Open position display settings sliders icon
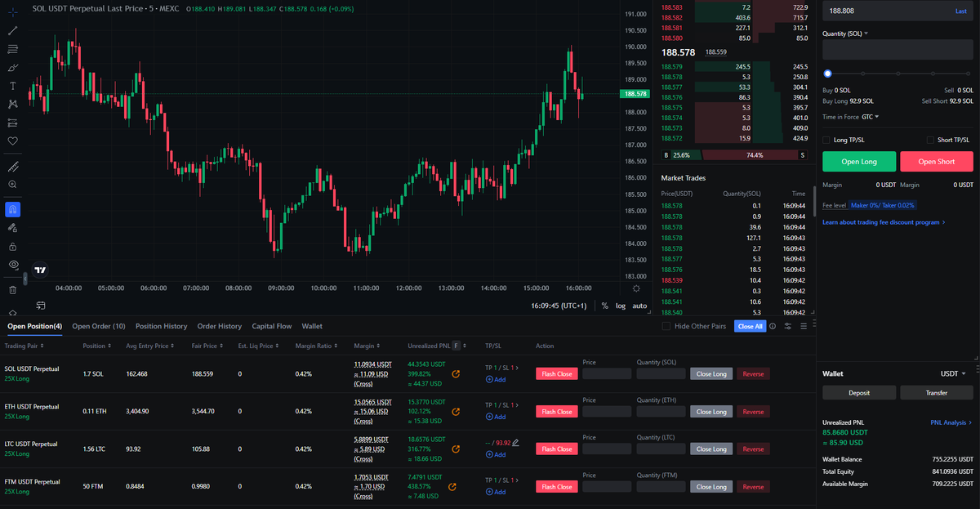This screenshot has width=980, height=509. 788,326
